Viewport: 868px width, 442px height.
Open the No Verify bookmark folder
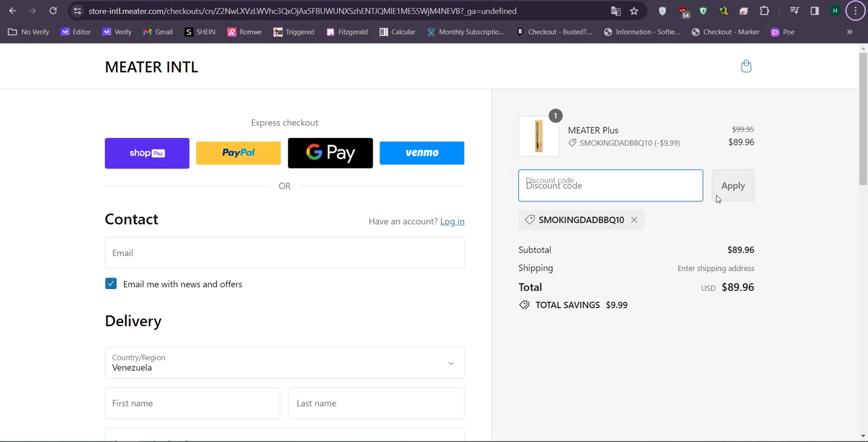[29, 32]
